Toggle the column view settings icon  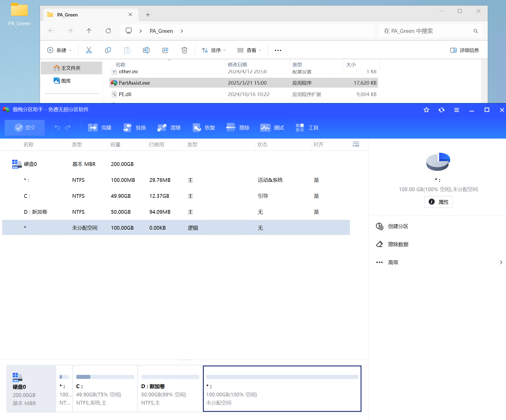pos(356,144)
